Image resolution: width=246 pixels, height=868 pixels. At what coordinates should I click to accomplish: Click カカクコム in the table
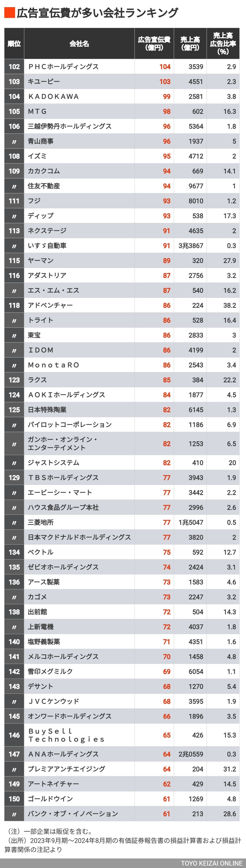click(44, 171)
